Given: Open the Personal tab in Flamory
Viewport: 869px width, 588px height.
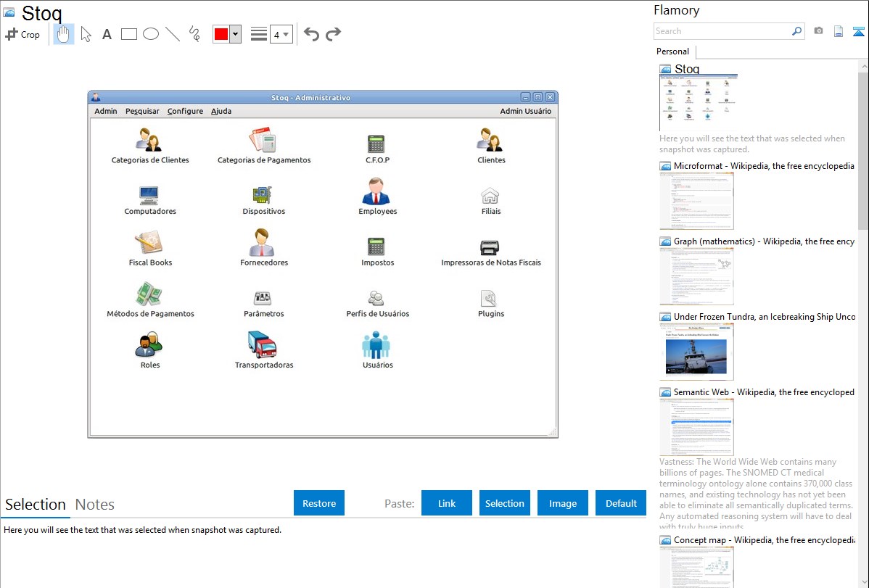Looking at the screenshot, I should 673,51.
